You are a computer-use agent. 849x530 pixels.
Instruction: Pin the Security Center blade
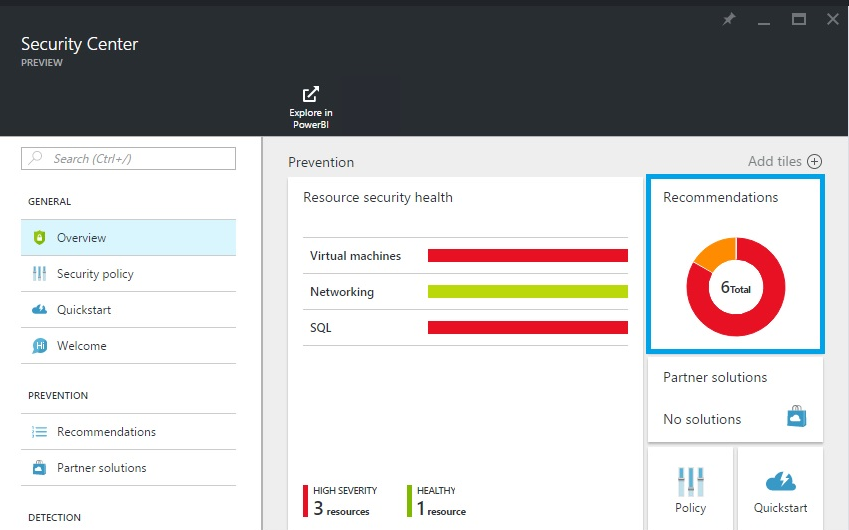729,19
